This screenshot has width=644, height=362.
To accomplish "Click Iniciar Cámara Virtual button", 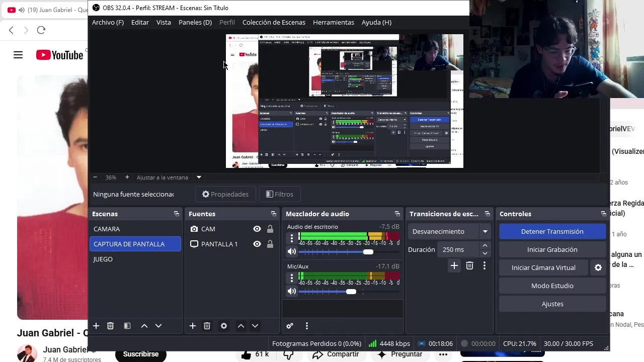I will click(543, 267).
